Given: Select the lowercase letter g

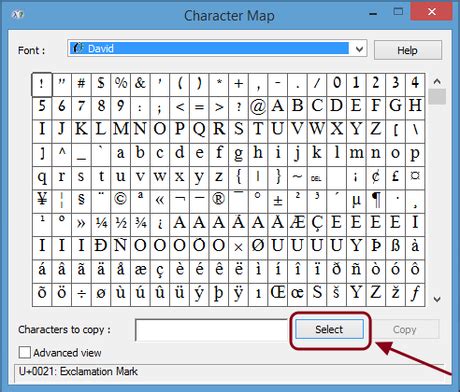Looking at the screenshot, I should click(x=238, y=155).
